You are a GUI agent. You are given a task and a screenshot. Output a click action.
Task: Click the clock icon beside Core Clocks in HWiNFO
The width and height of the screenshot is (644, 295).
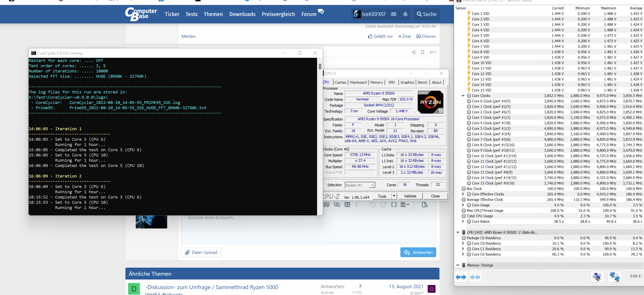click(469, 96)
